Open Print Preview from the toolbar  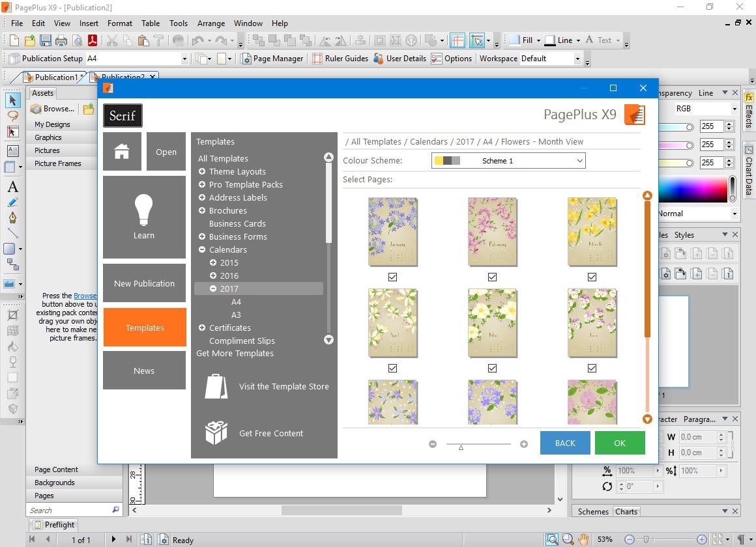(77, 40)
